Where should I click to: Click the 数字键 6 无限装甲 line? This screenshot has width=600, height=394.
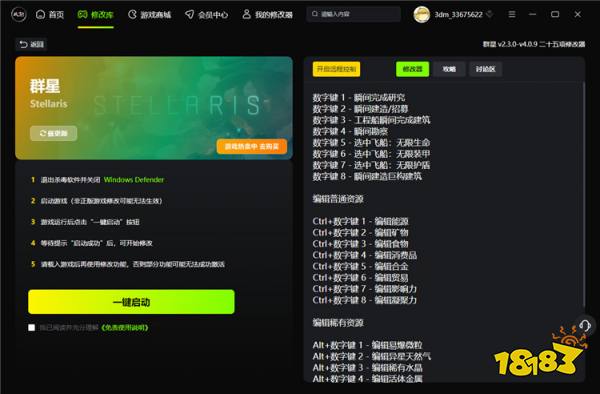pos(371,154)
